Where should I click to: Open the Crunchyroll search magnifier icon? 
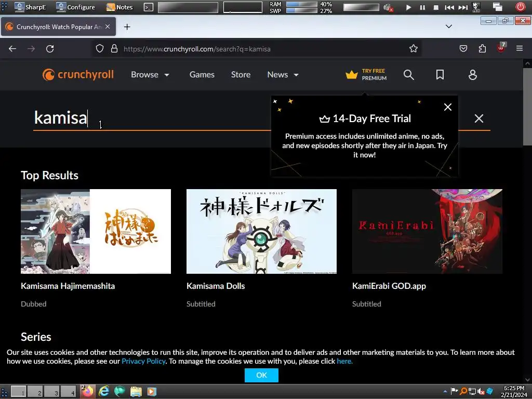coord(409,75)
